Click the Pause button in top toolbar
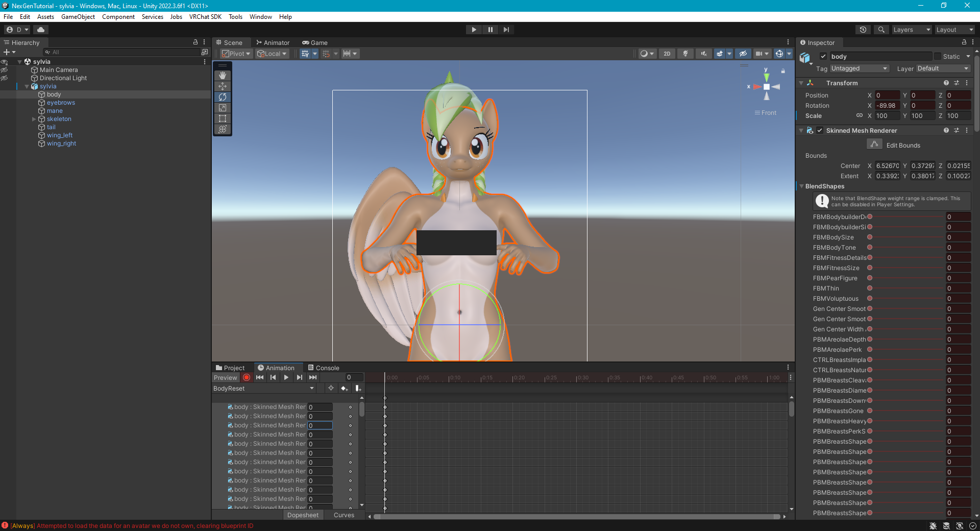This screenshot has width=980, height=531. 490,30
